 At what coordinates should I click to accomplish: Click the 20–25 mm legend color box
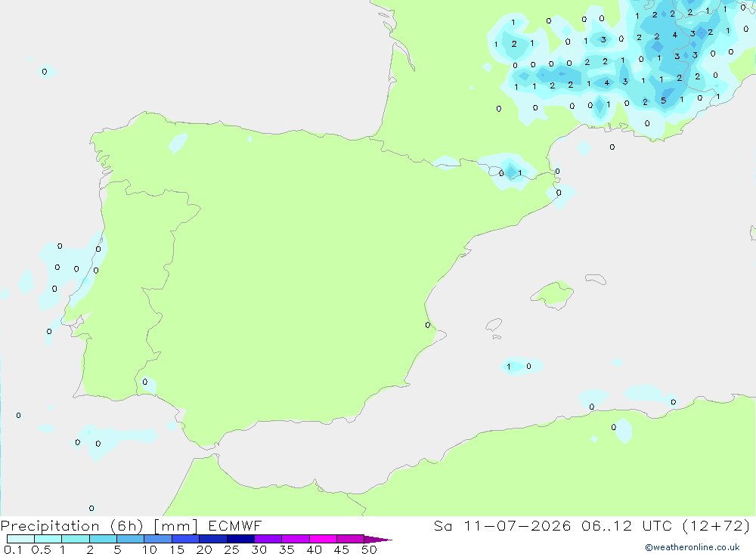pos(212,539)
